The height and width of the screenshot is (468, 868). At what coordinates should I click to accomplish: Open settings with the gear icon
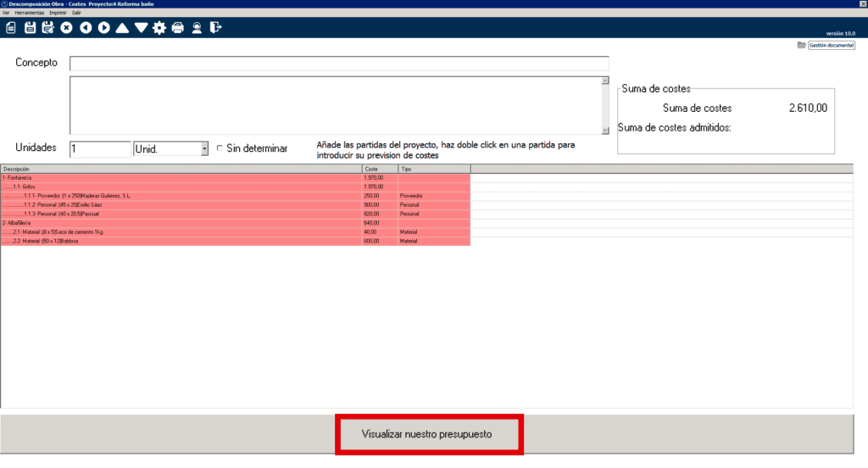point(159,28)
